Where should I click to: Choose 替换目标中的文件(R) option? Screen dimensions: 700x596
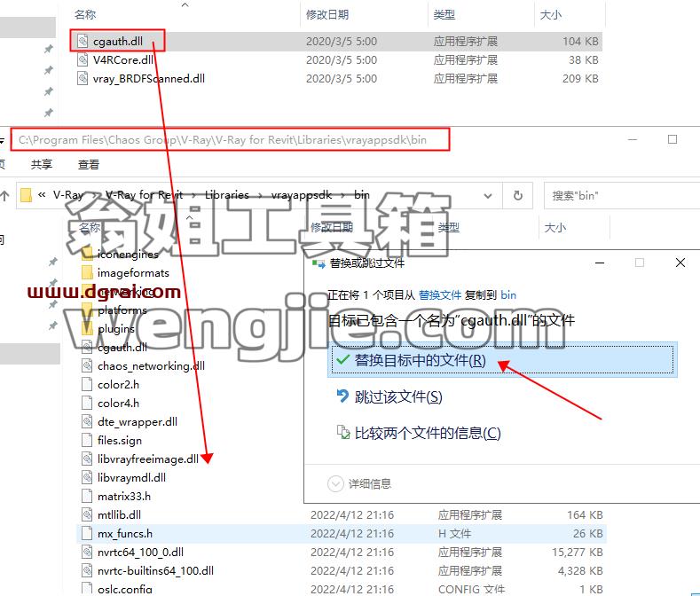click(502, 360)
